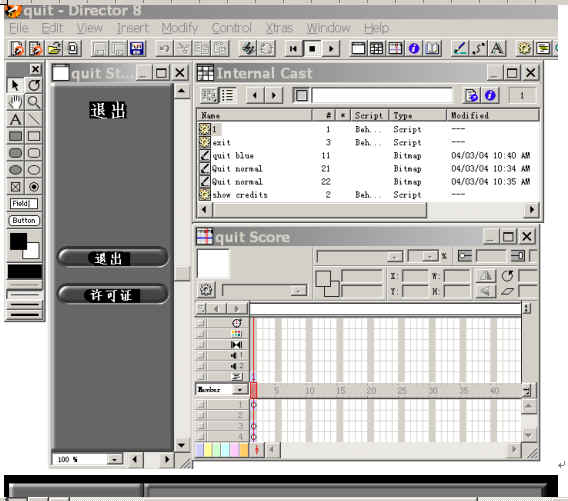This screenshot has height=501, width=568.
Task: Open the Score ink dropdown
Action: [x=394, y=257]
